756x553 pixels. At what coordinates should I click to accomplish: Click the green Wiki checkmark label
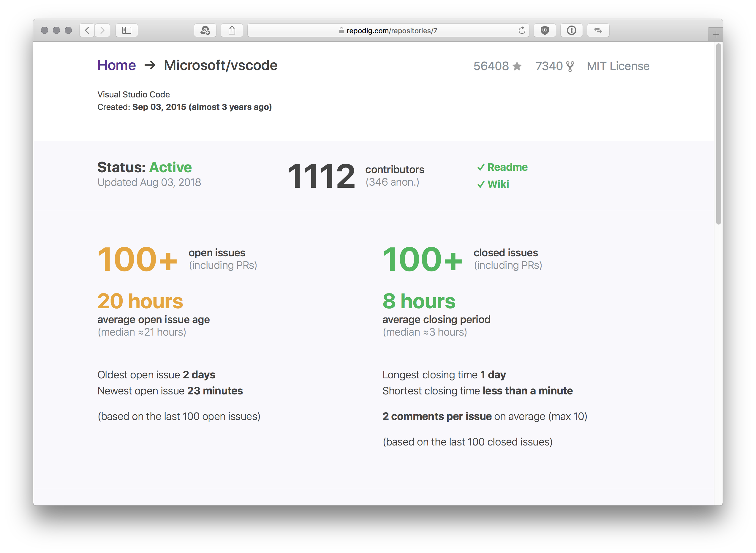493,184
